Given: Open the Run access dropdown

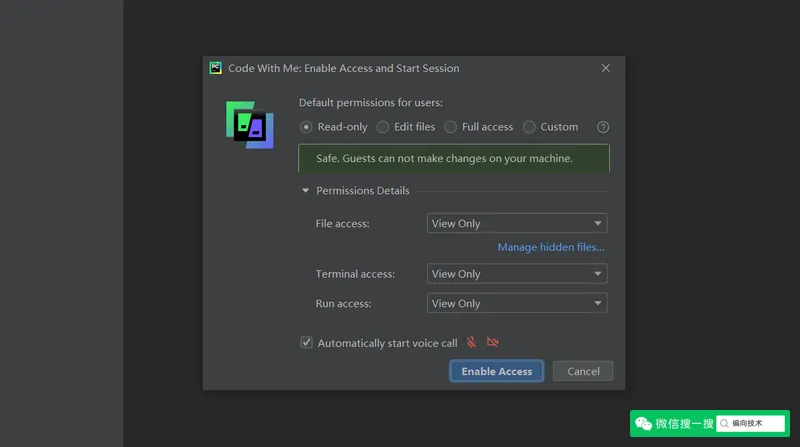Looking at the screenshot, I should pos(517,304).
